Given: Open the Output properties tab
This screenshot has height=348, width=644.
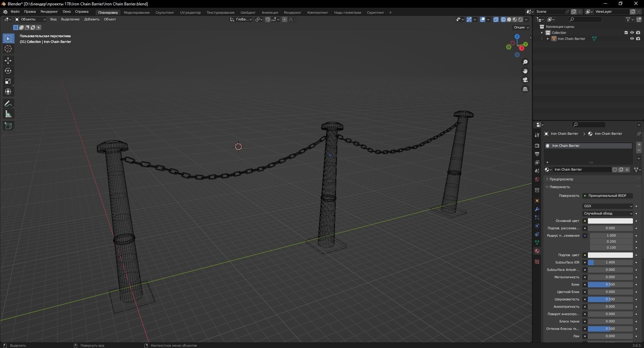Looking at the screenshot, I should tap(537, 154).
